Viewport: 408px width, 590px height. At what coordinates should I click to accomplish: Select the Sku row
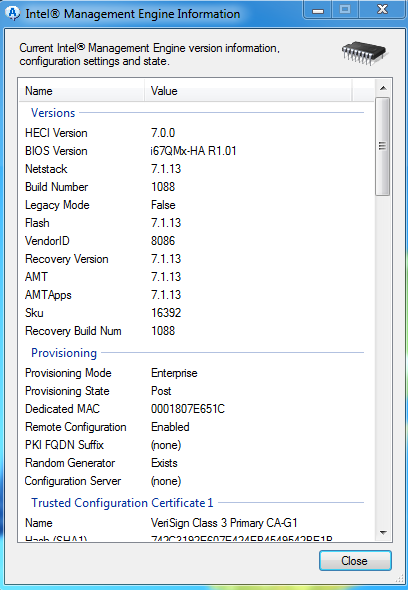pyautogui.click(x=196, y=313)
